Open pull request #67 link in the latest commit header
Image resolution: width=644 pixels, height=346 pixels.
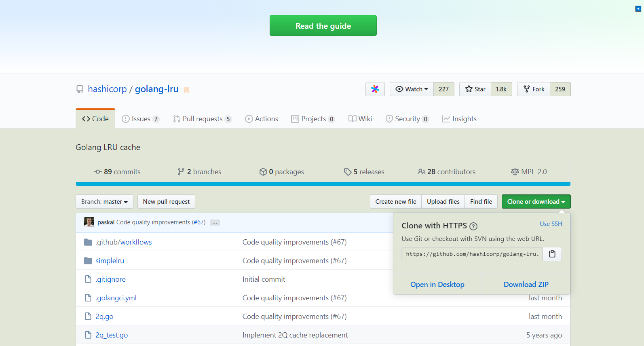tap(199, 222)
